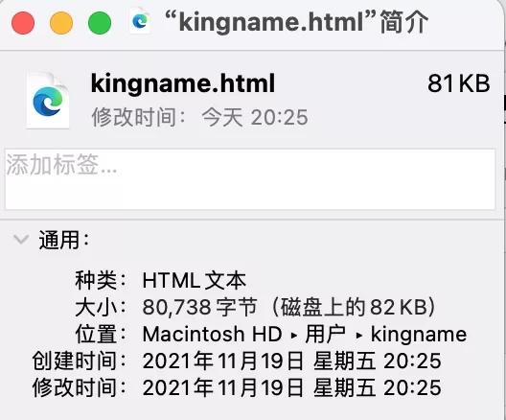The width and height of the screenshot is (506, 420).
Task: Close the info window with red button
Action: pos(23,23)
